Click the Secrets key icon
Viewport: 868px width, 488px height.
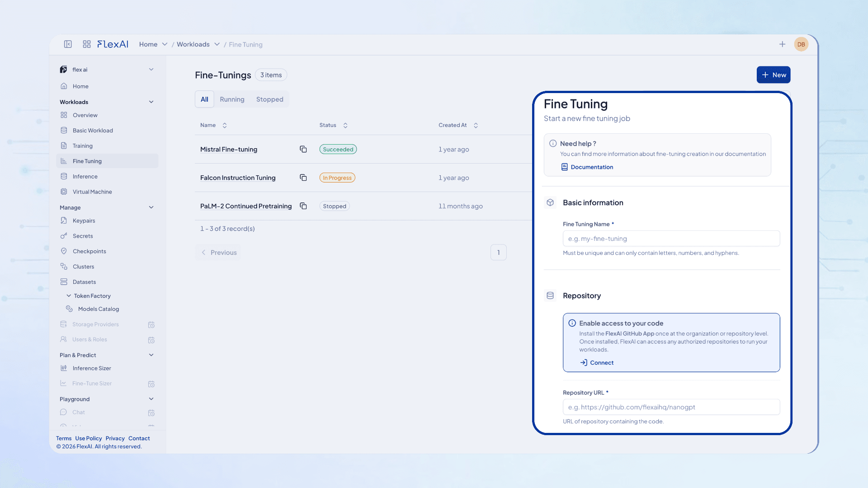(x=64, y=236)
